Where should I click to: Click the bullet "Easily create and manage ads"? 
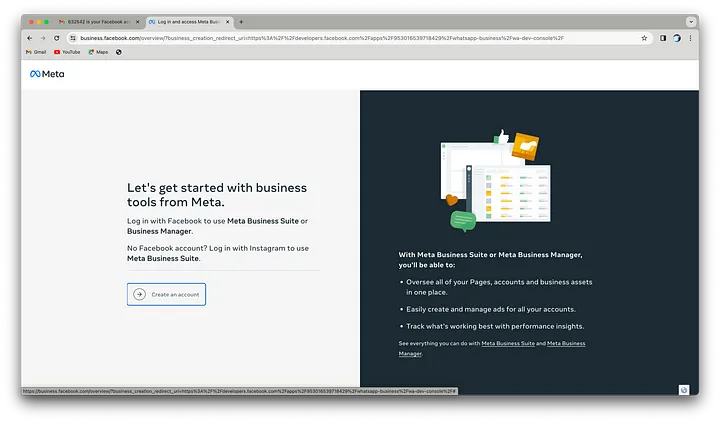pyautogui.click(x=490, y=309)
